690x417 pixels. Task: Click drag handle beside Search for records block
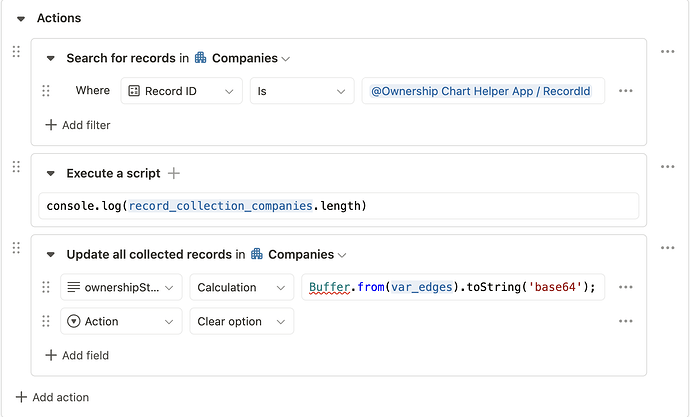(16, 51)
